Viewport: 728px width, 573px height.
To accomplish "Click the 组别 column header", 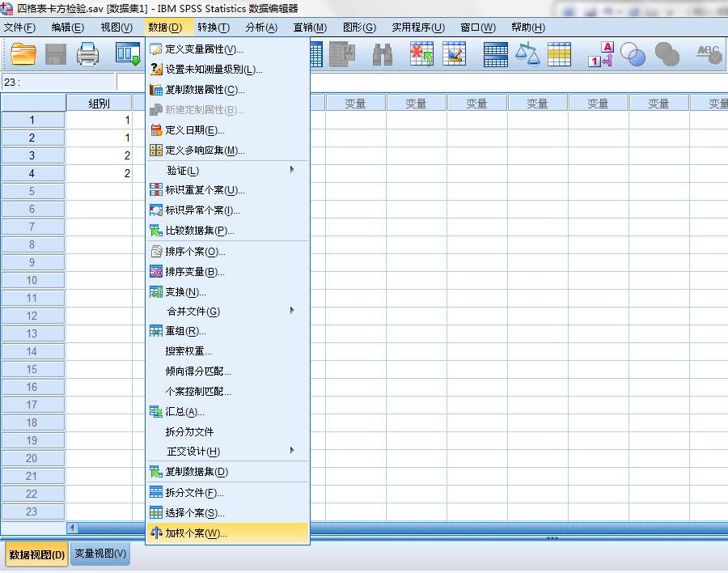I will 99,103.
